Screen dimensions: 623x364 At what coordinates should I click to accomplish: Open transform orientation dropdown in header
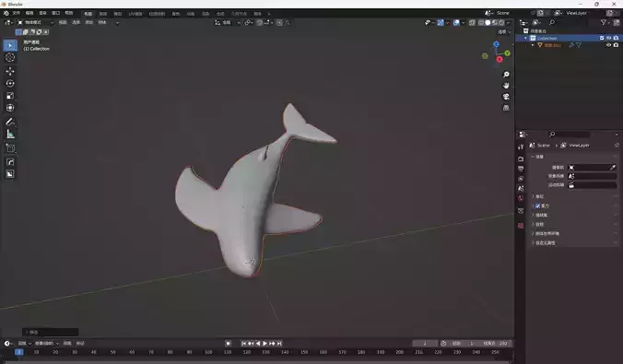coord(228,23)
